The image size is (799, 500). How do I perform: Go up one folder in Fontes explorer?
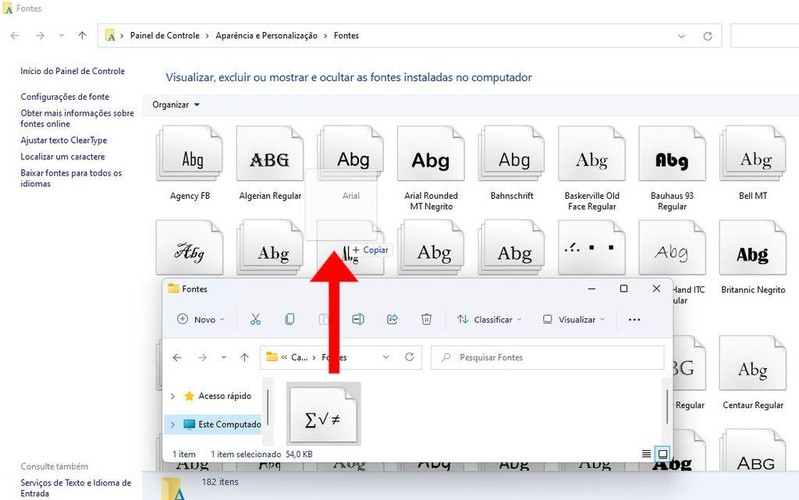click(245, 357)
